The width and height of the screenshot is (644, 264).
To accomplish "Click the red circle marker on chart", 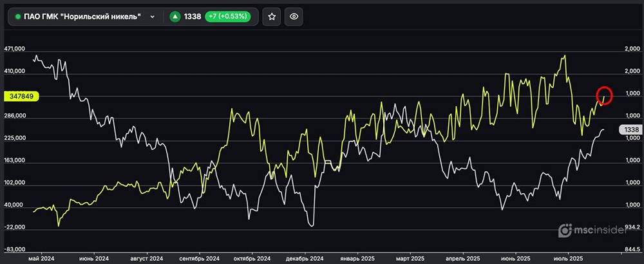I will coord(604,95).
